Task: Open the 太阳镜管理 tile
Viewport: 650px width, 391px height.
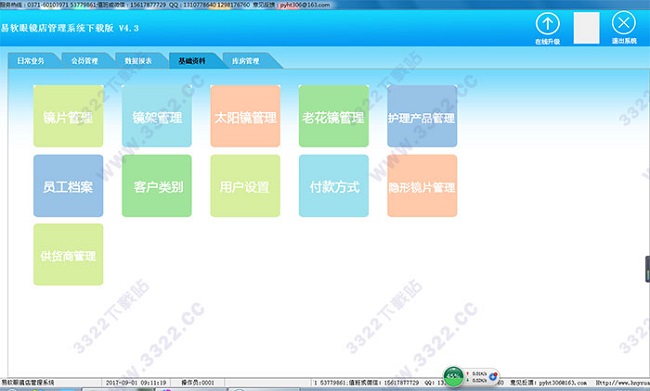Action: pos(245,116)
